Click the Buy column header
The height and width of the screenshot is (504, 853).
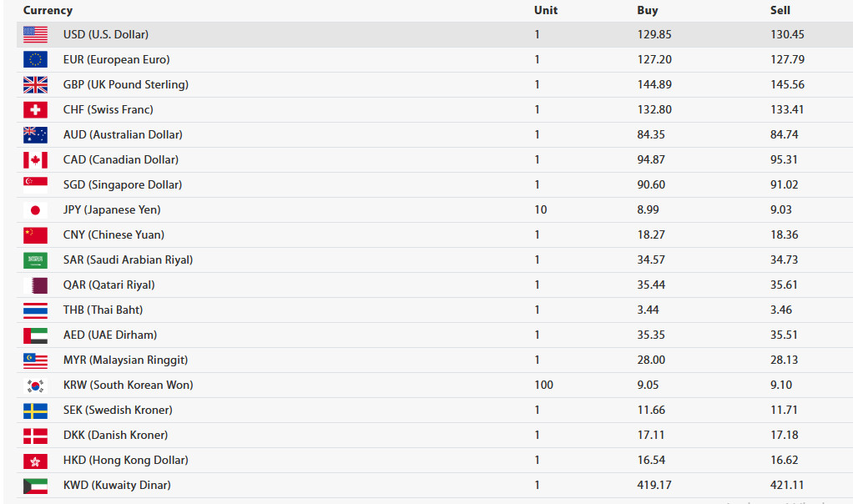click(648, 10)
